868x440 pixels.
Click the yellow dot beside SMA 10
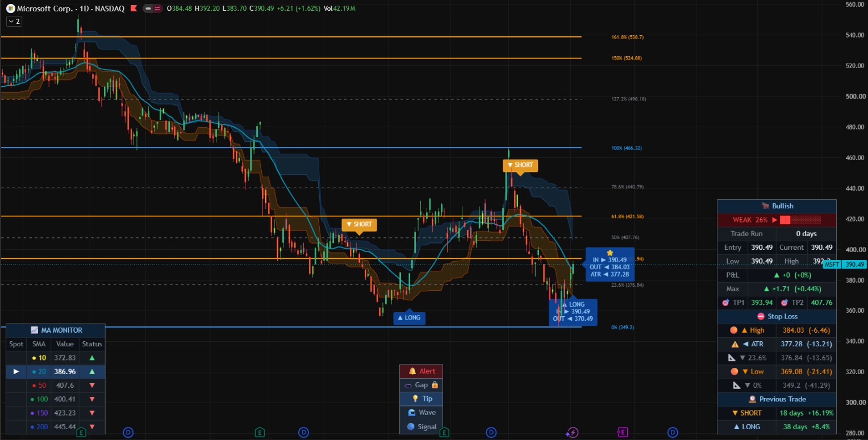(35, 358)
